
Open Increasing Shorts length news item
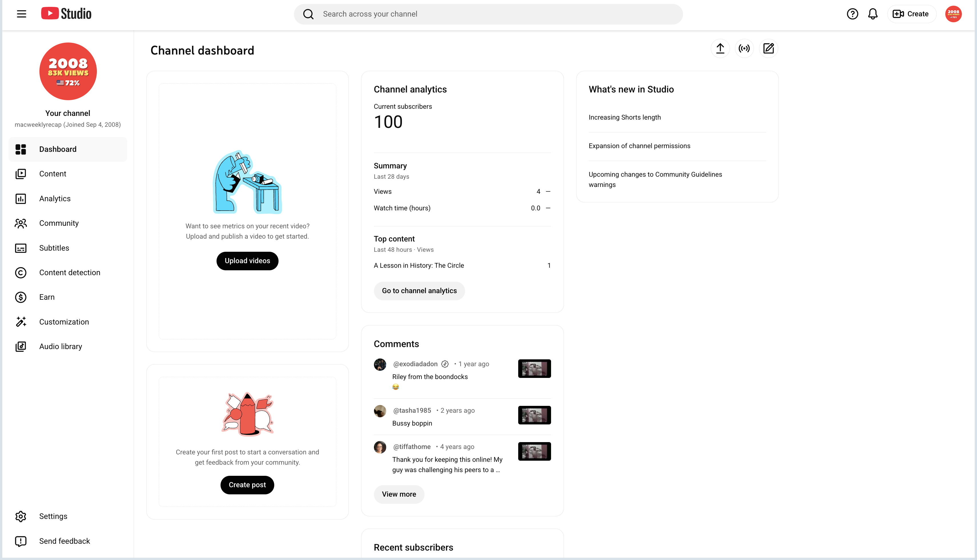[624, 117]
